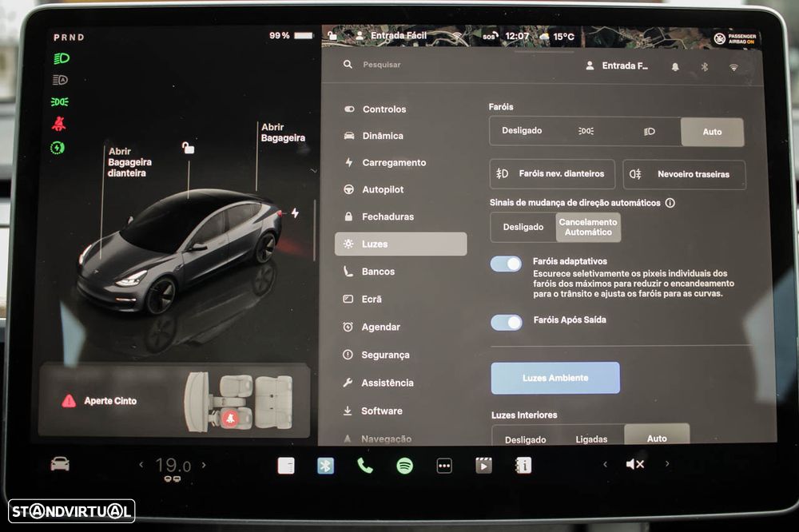This screenshot has width=799, height=532.
Task: Open the Autopilot settings menu
Action: (375, 189)
